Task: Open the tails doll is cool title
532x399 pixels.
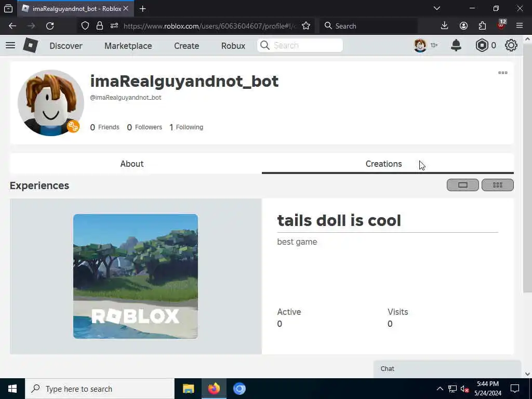Action: click(339, 220)
